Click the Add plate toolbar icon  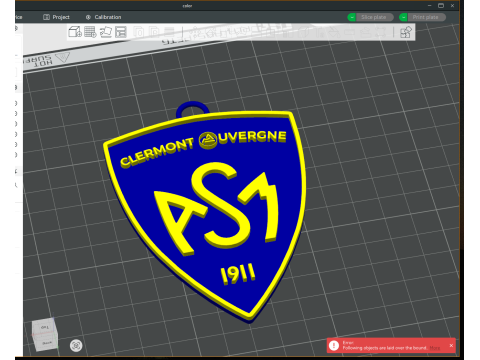tap(90, 32)
